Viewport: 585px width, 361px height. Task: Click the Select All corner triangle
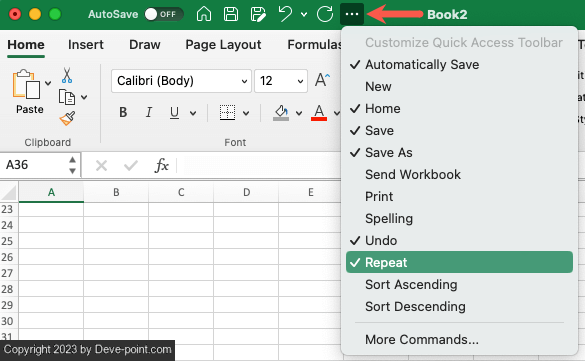click(9, 192)
